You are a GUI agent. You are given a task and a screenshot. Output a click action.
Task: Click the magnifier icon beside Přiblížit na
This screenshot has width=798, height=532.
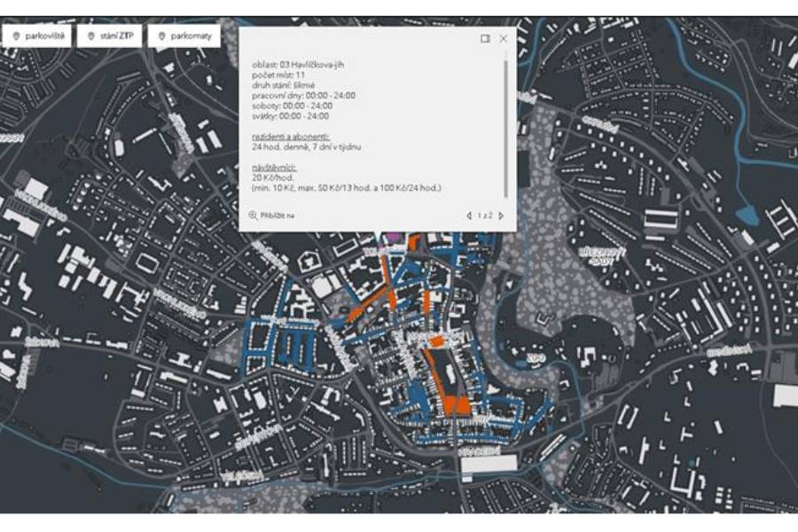click(x=253, y=215)
